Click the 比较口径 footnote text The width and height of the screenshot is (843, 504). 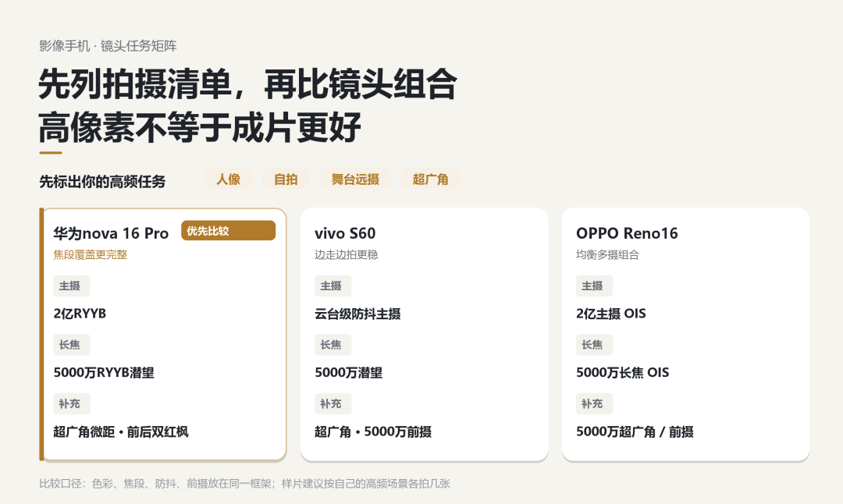[244, 484]
